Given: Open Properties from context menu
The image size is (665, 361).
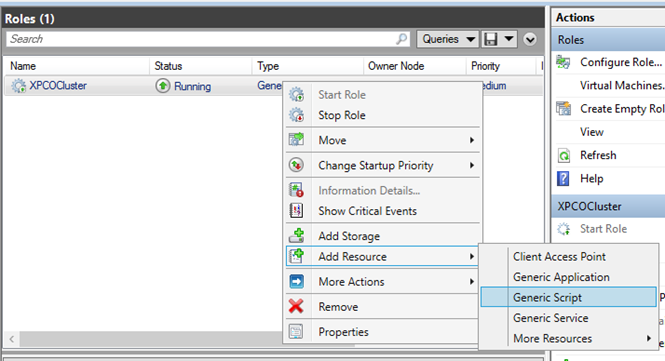Looking at the screenshot, I should pos(383,332).
